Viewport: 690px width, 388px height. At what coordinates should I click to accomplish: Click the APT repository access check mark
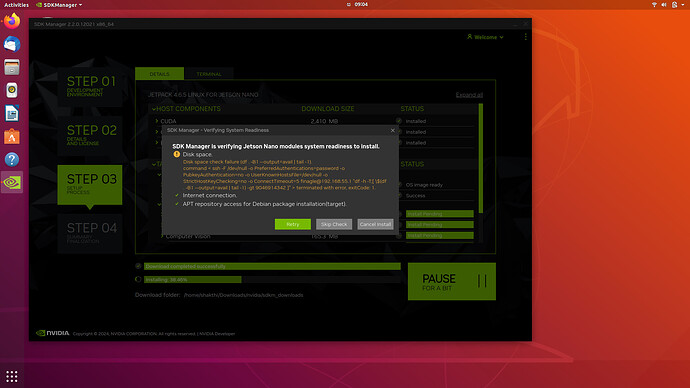pyautogui.click(x=177, y=204)
